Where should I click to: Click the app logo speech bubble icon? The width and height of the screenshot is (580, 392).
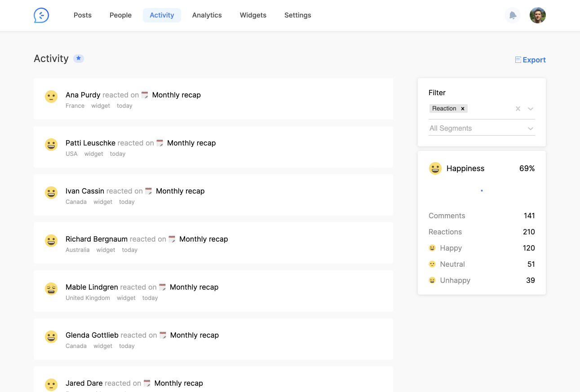pos(41,15)
